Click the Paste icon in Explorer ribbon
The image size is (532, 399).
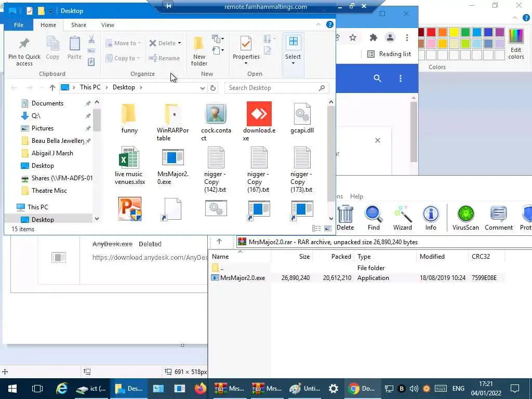pyautogui.click(x=74, y=48)
